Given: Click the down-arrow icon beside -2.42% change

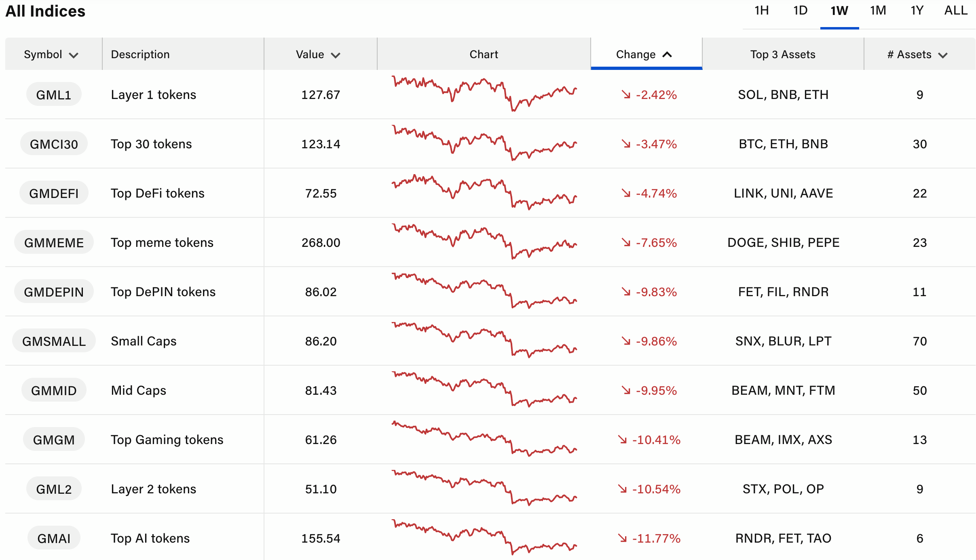Looking at the screenshot, I should click(x=626, y=95).
